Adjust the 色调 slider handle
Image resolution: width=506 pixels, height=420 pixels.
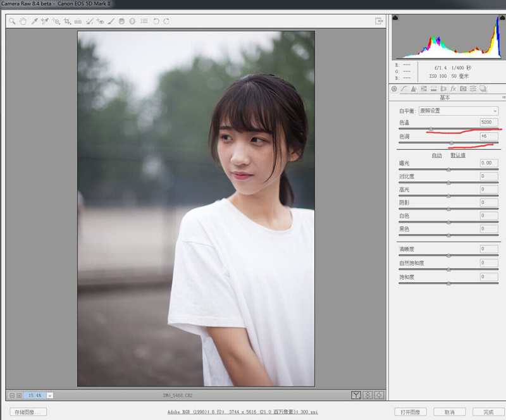[452, 143]
